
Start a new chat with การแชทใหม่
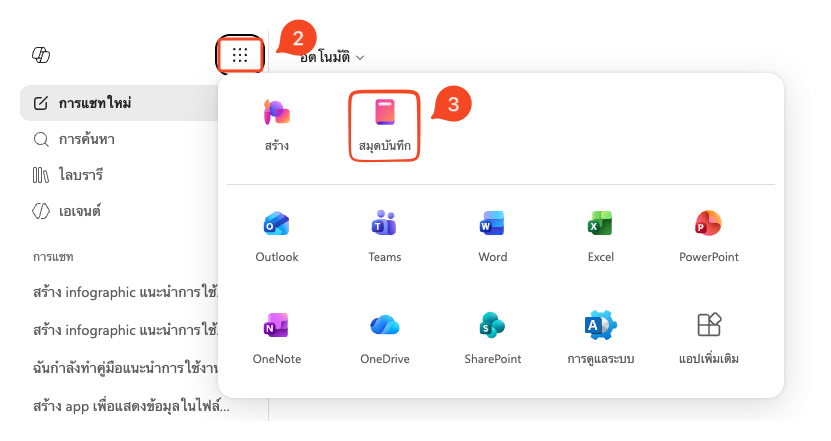[x=120, y=103]
